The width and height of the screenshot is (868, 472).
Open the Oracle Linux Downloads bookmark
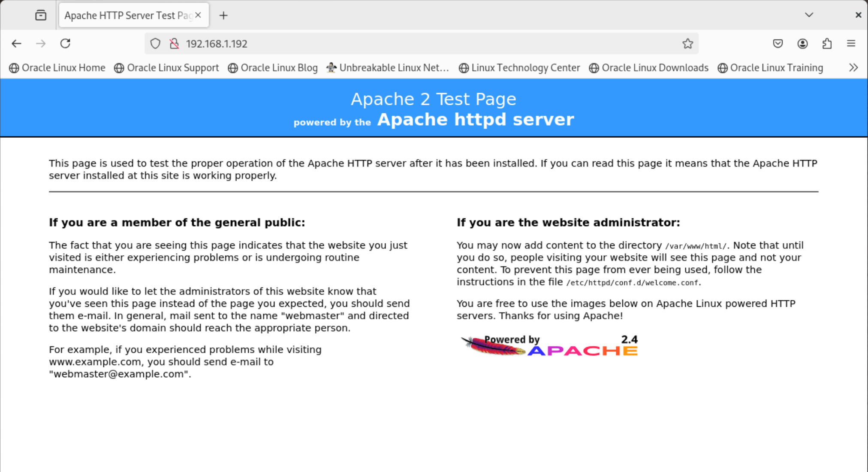[x=649, y=68]
